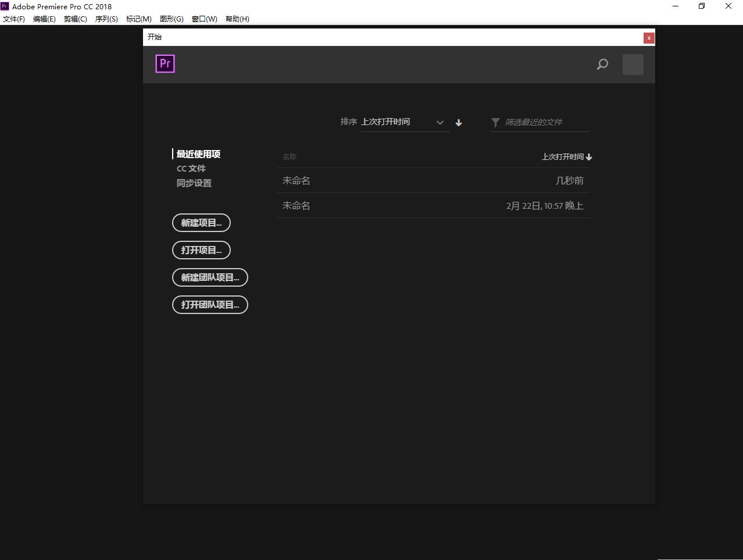This screenshot has width=743, height=560.
Task: Click the 打开团队项目 button
Action: [x=210, y=305]
